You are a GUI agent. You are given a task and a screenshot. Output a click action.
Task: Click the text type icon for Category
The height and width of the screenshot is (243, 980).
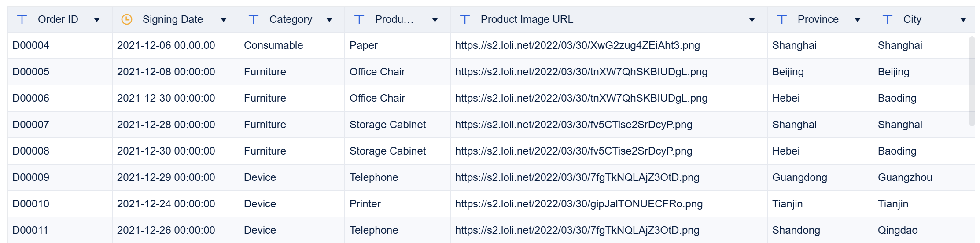254,19
